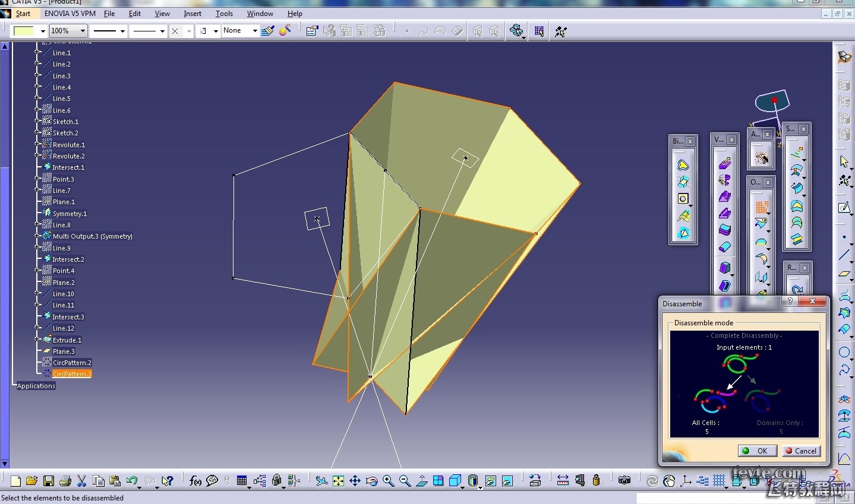Select Multi Output.3 (Symmetry) tree item

click(x=93, y=236)
